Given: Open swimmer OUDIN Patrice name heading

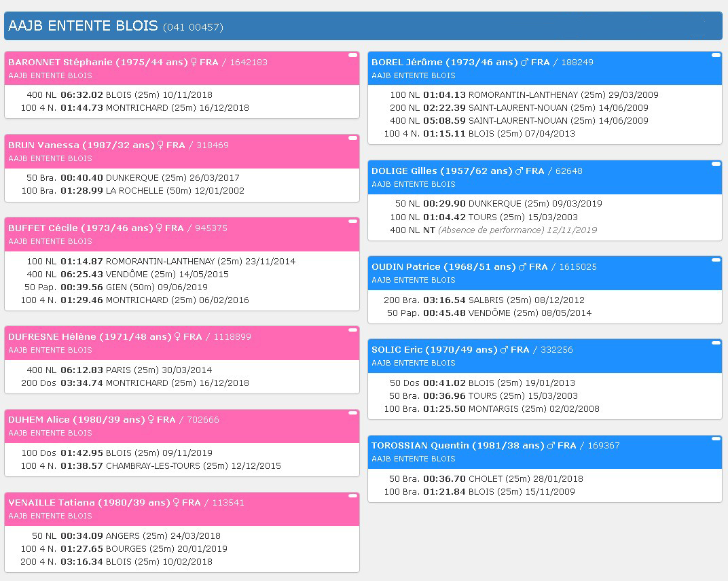Looking at the screenshot, I should [443, 266].
